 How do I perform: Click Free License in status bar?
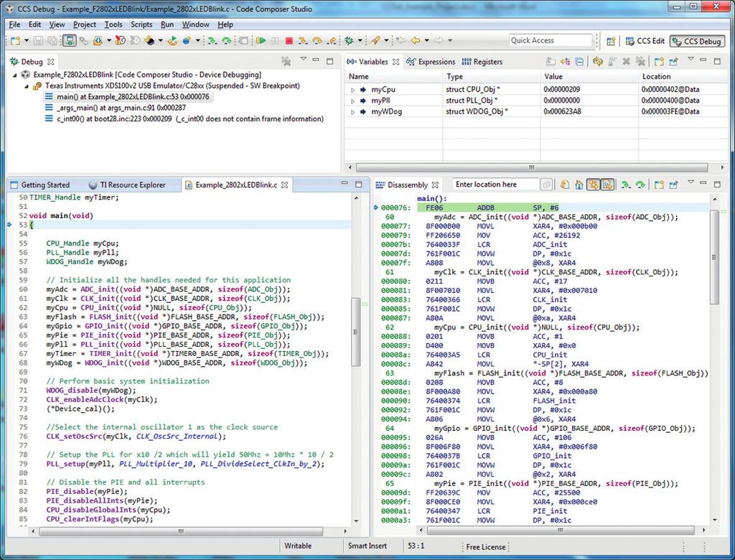tap(486, 547)
